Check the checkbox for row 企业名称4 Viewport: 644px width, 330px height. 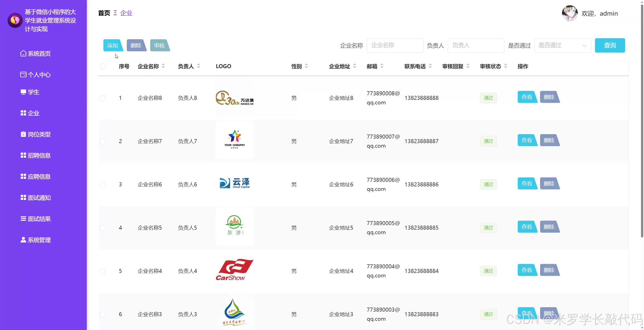tap(103, 271)
